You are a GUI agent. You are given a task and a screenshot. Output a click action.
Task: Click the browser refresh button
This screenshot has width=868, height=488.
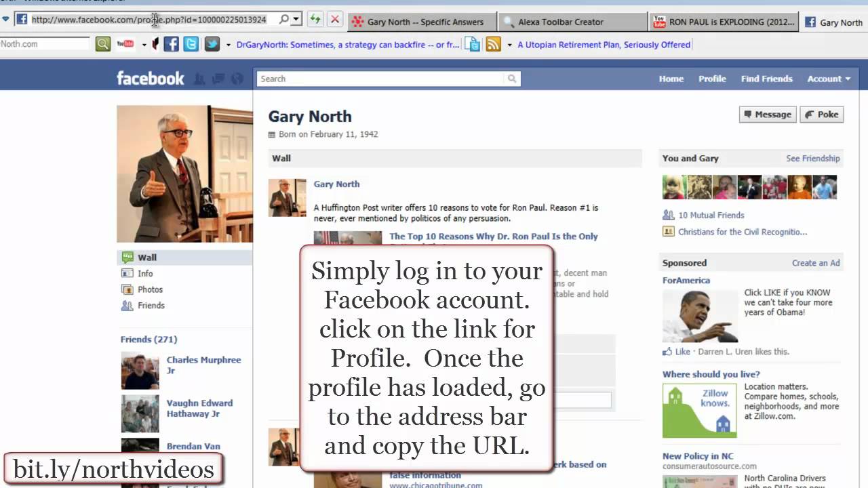(x=315, y=20)
